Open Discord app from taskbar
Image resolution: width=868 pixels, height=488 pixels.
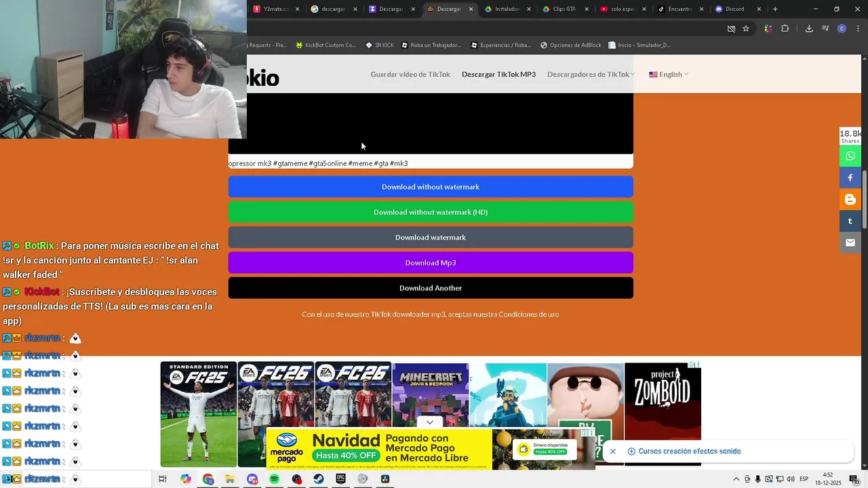[x=252, y=479]
